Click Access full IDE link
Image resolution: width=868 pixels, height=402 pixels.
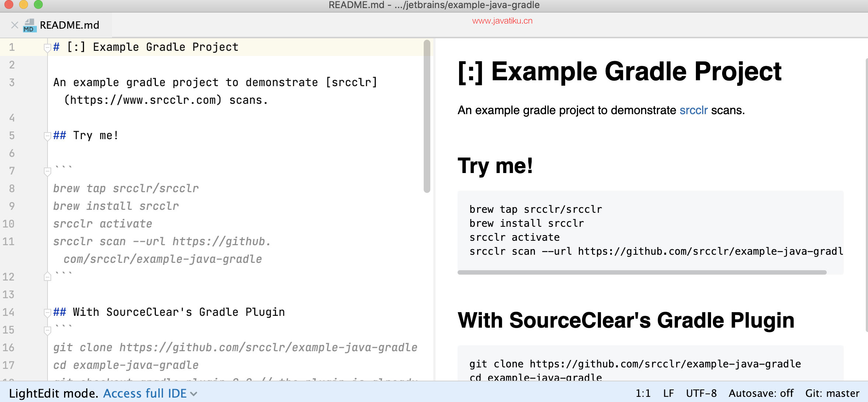tap(145, 393)
